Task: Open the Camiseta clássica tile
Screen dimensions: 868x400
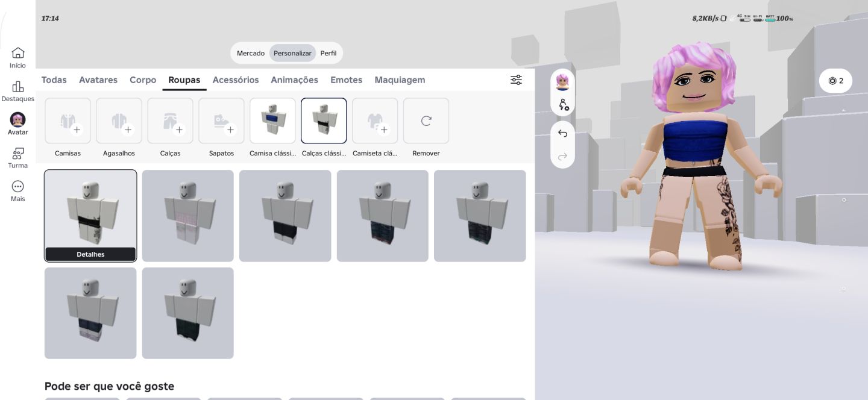Action: pos(375,121)
